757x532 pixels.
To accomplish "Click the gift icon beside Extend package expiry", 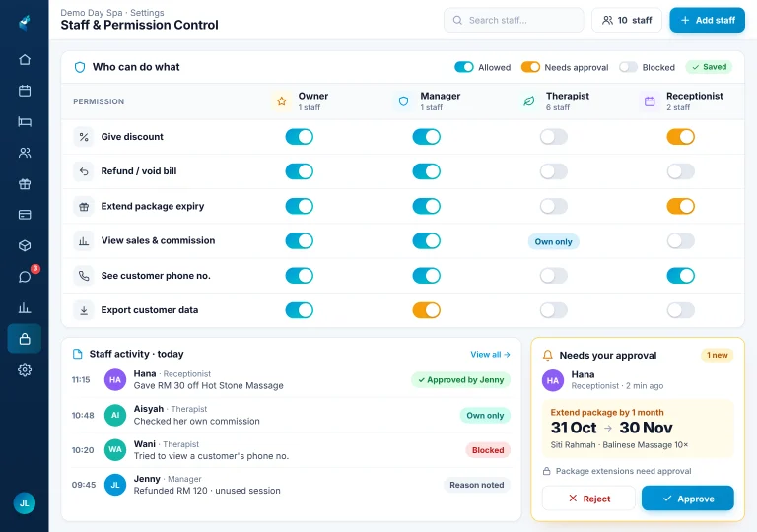I will pos(84,207).
